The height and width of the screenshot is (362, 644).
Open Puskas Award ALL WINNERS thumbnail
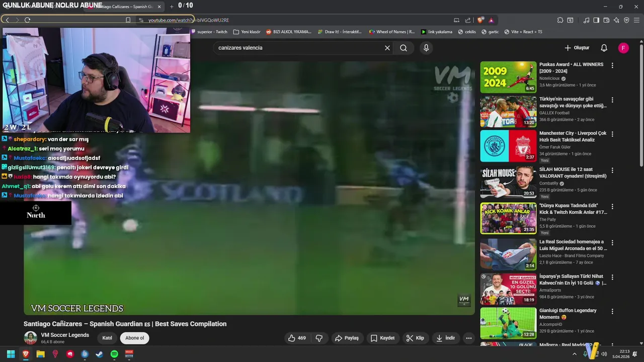point(508,77)
